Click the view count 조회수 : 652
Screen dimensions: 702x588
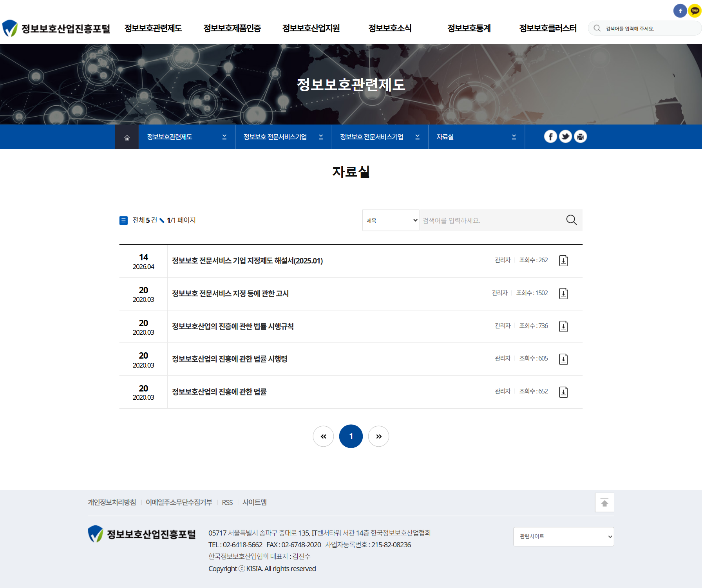[x=534, y=391]
